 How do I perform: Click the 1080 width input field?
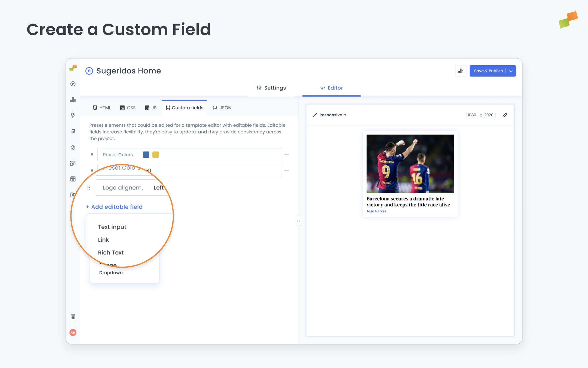[x=472, y=115]
